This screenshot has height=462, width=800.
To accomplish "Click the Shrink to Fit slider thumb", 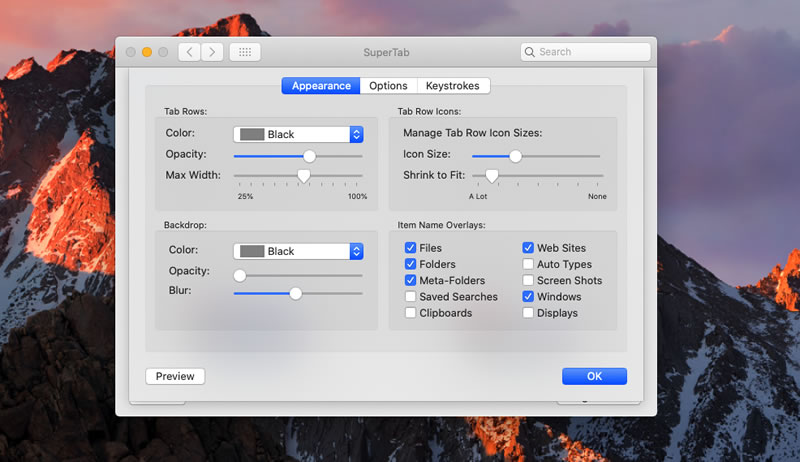I will click(x=492, y=176).
